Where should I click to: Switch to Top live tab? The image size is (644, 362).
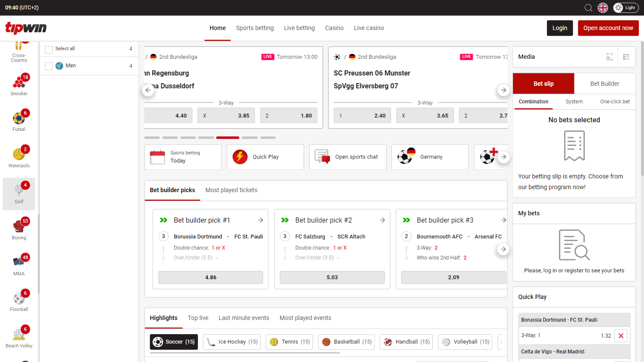click(x=198, y=318)
